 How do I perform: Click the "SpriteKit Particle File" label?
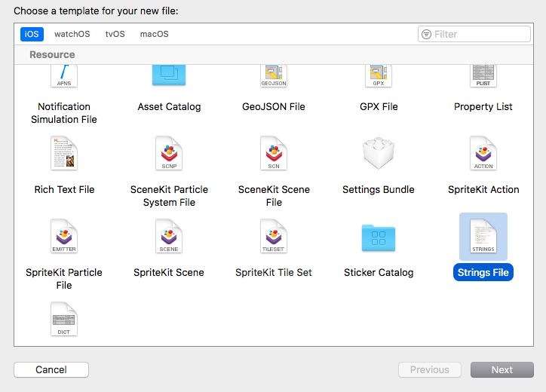pyautogui.click(x=64, y=278)
